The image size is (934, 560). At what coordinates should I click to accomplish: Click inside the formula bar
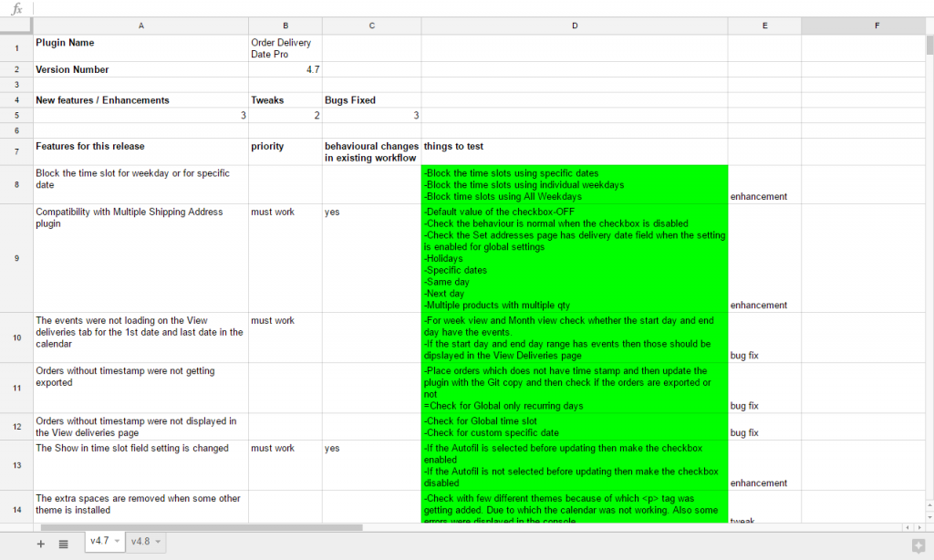tap(456, 8)
